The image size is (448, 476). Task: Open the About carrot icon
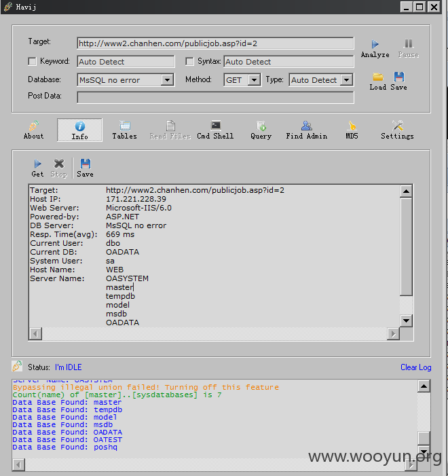pyautogui.click(x=34, y=126)
